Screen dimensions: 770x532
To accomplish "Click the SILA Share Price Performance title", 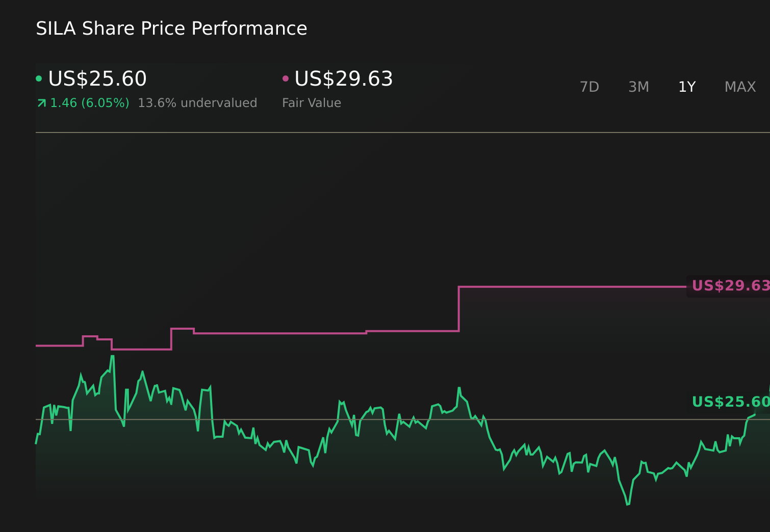I will (x=171, y=28).
